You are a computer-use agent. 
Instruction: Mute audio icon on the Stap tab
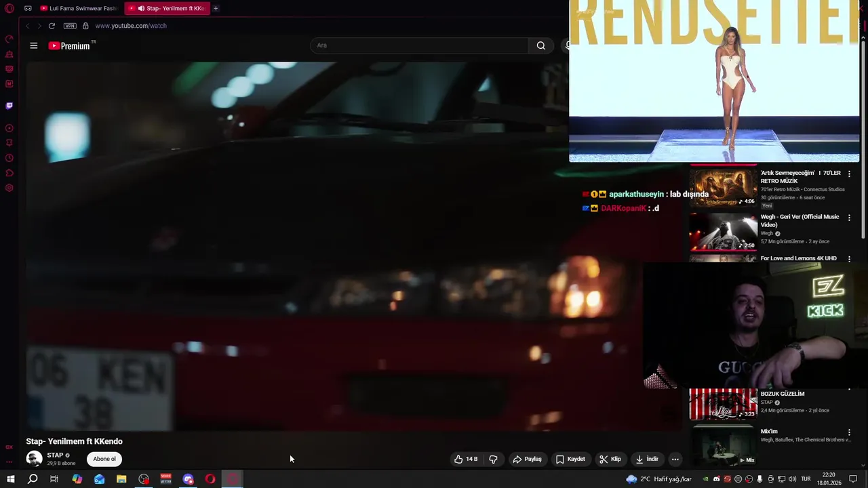(141, 8)
